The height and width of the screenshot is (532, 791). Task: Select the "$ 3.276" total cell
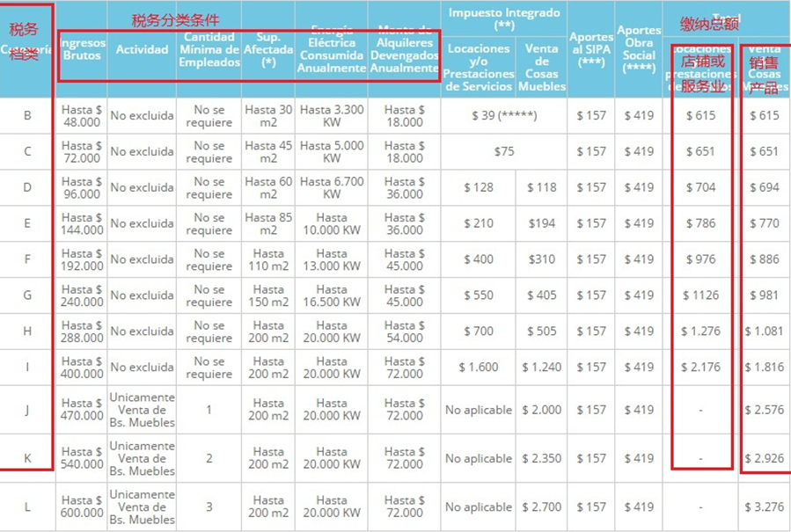coord(765,506)
